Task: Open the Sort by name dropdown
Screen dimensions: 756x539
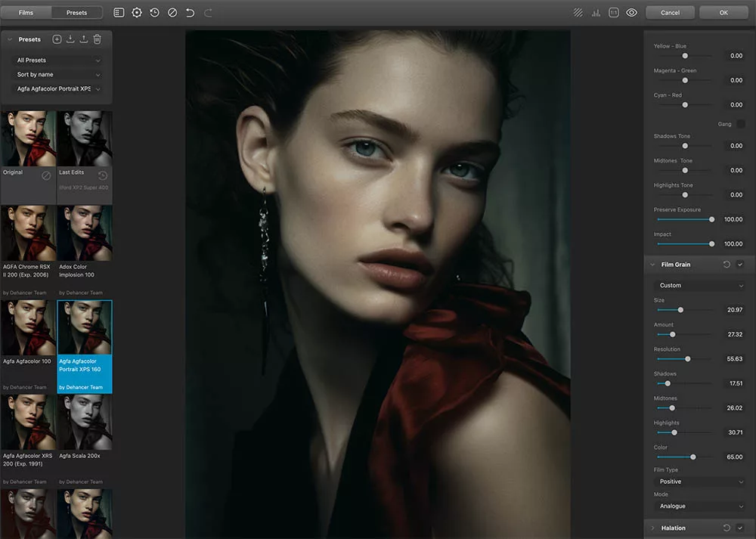Action: [x=57, y=74]
